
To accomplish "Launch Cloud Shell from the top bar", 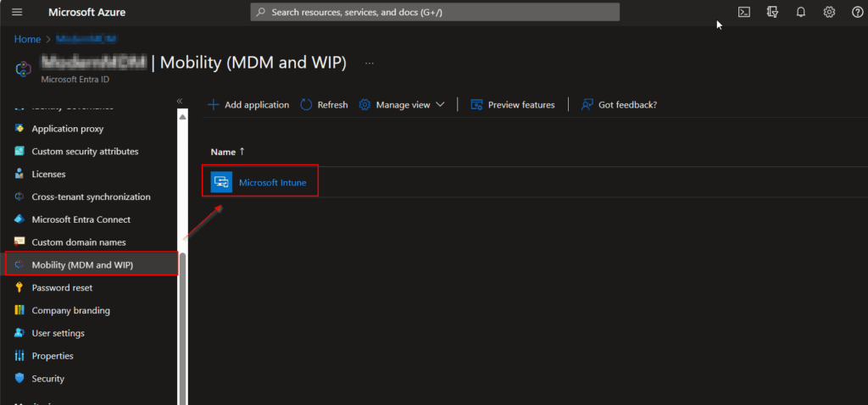I will (743, 12).
